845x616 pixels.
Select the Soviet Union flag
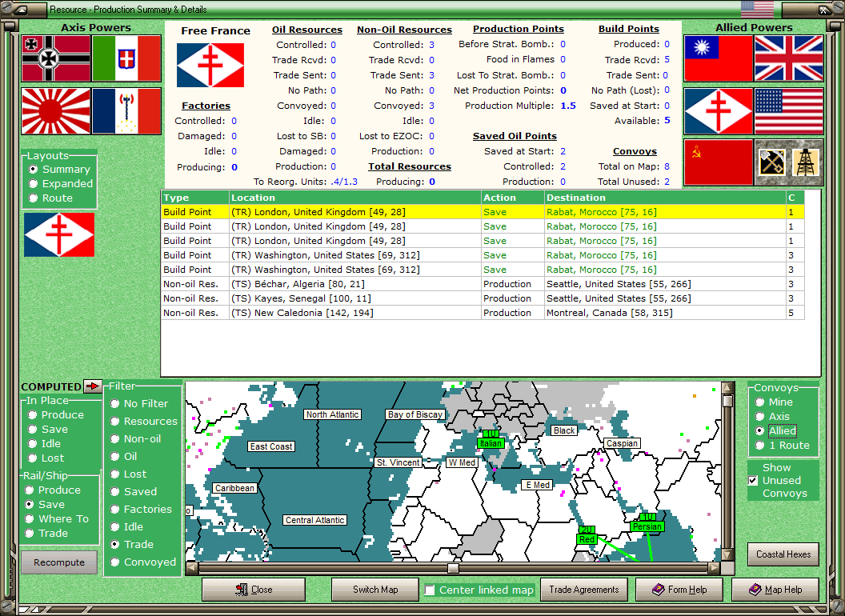(x=719, y=162)
